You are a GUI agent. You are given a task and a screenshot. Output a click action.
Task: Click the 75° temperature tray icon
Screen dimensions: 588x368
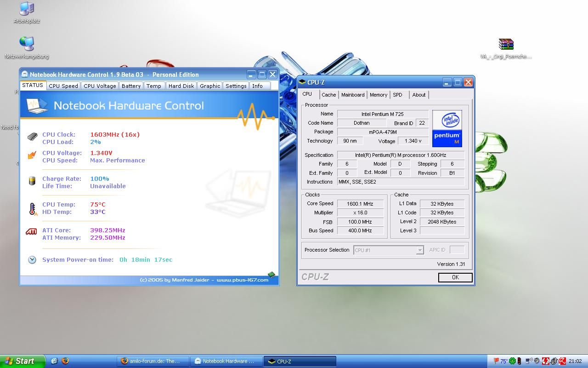click(x=504, y=361)
